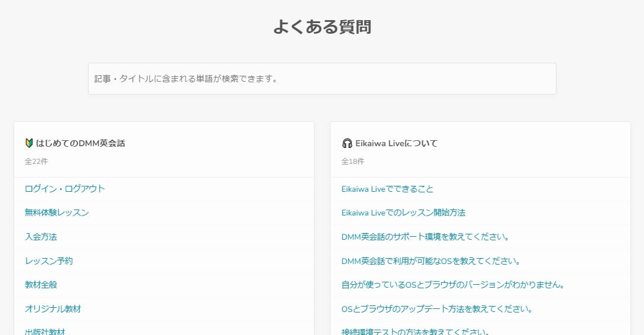Open the 教材全般 link

[x=41, y=285]
